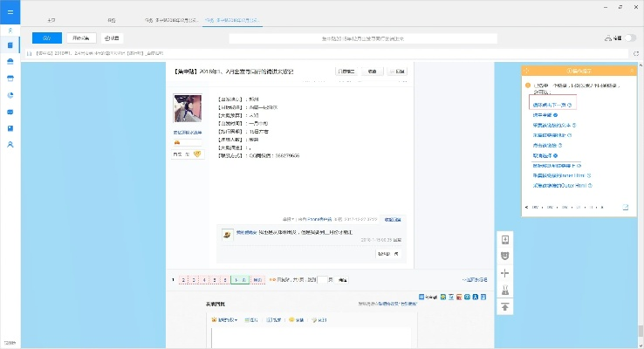Open the report dropdown above the comment
Viewport: 644px width, 349px height.
[x=288, y=220]
